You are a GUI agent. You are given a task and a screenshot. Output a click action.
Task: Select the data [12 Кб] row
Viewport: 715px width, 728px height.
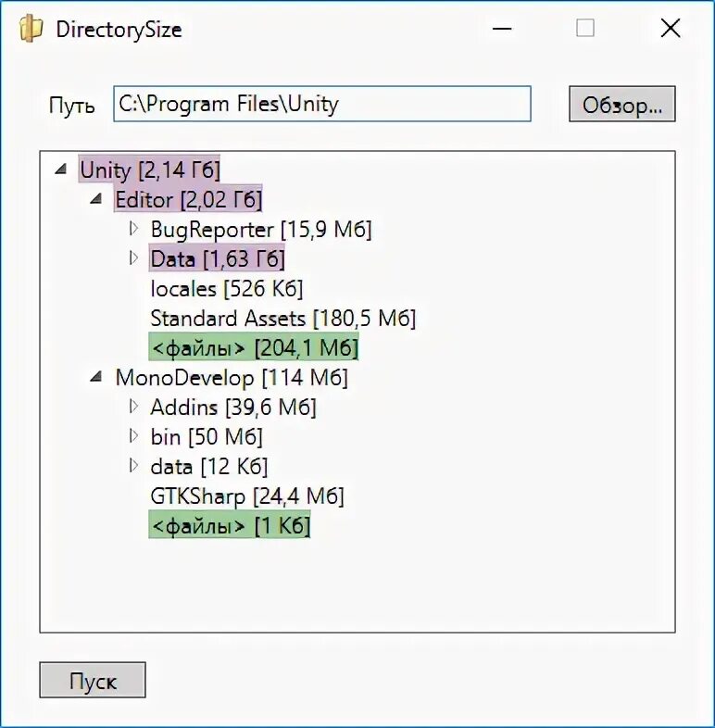pos(209,466)
